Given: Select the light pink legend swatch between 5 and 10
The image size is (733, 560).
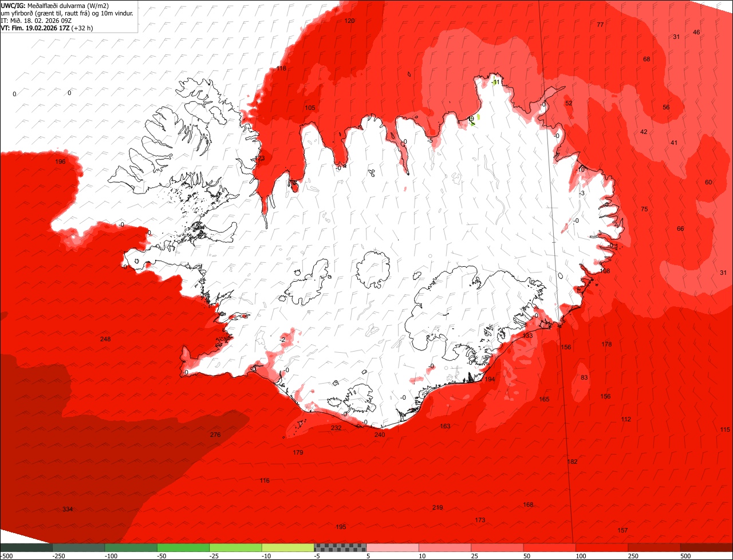Looking at the screenshot, I should [x=393, y=547].
